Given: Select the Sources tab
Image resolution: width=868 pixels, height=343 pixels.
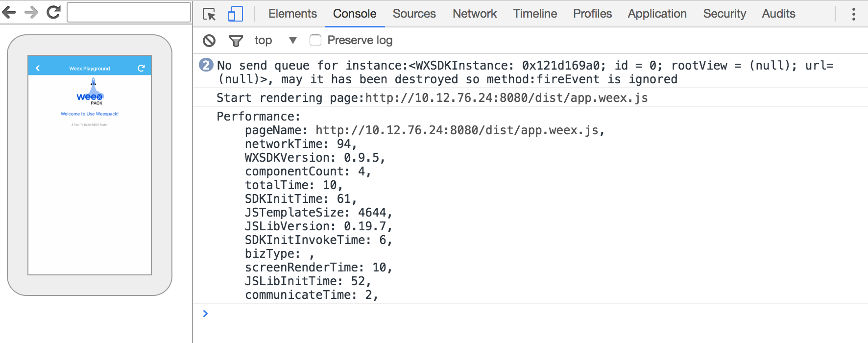Looking at the screenshot, I should [414, 14].
